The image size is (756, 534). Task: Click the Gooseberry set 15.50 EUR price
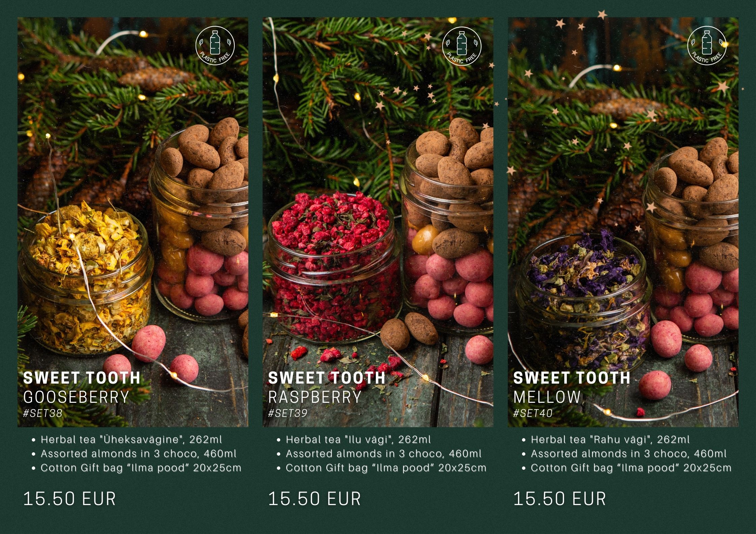click(69, 499)
